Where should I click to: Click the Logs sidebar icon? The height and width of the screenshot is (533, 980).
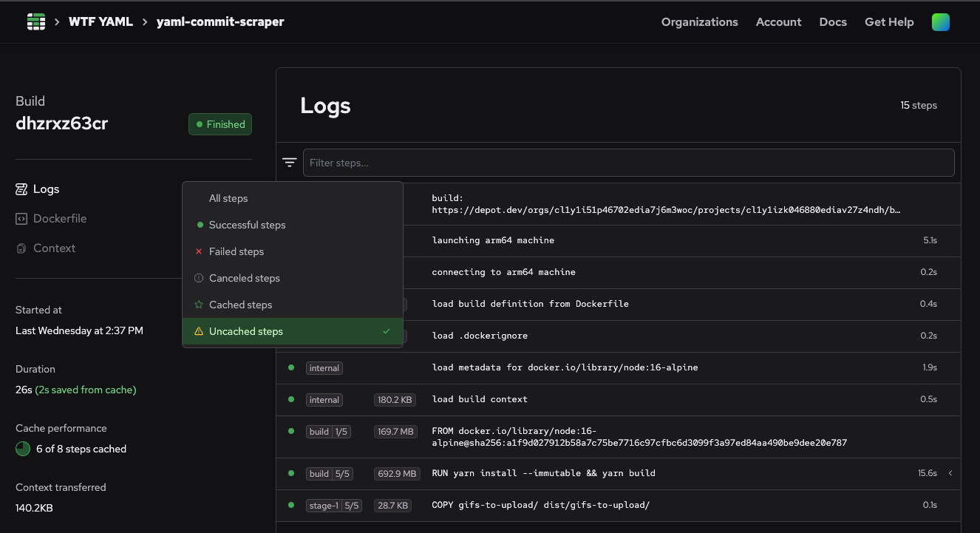21,189
